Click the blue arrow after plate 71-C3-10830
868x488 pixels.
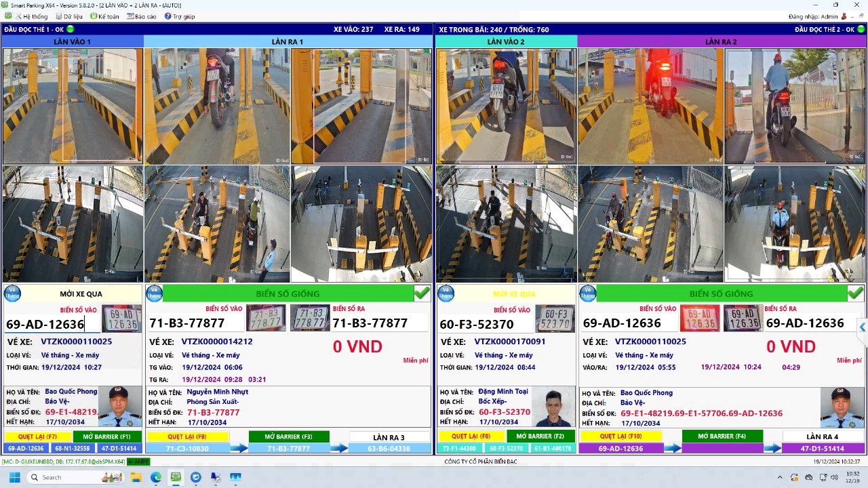coord(239,448)
